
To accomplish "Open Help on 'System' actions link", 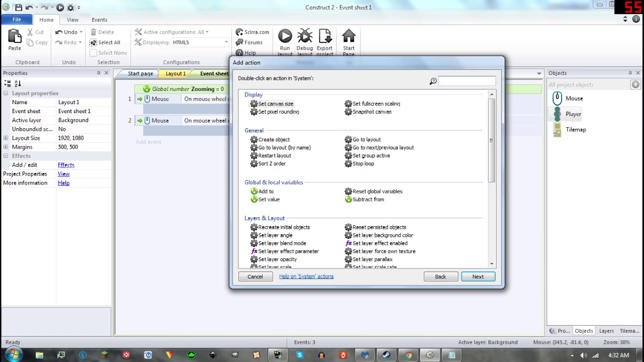I will pos(306,277).
